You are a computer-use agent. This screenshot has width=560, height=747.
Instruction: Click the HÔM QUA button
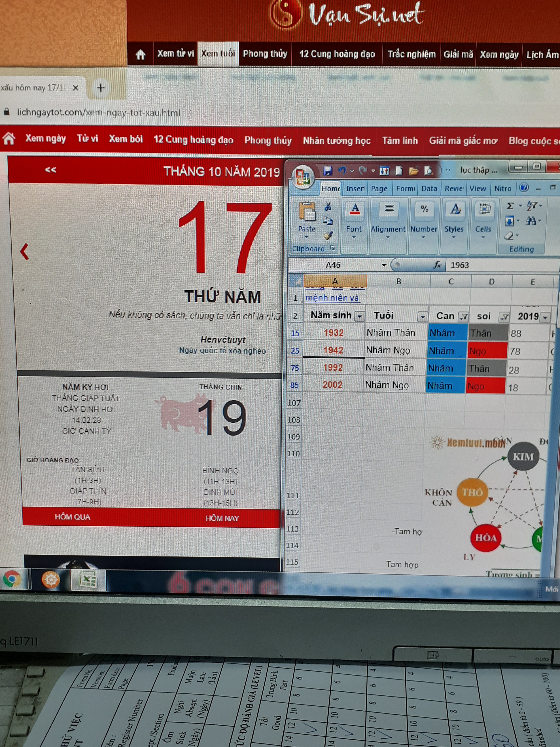(73, 517)
